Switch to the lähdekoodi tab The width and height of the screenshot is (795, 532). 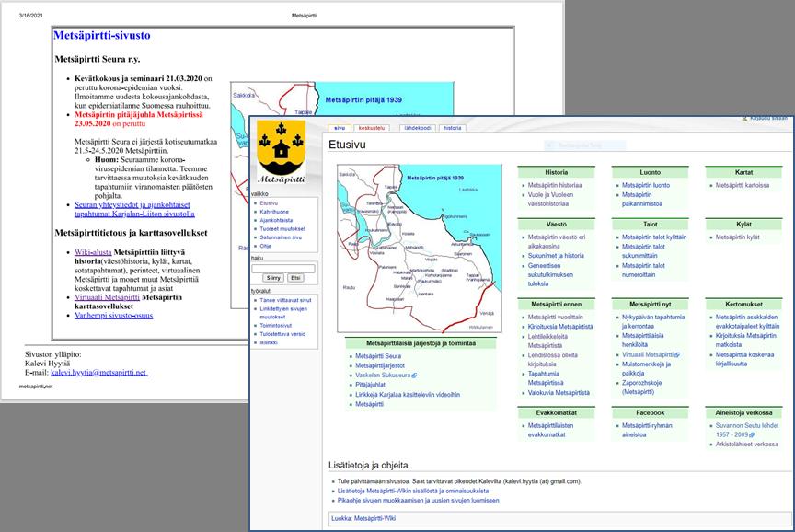click(x=417, y=128)
